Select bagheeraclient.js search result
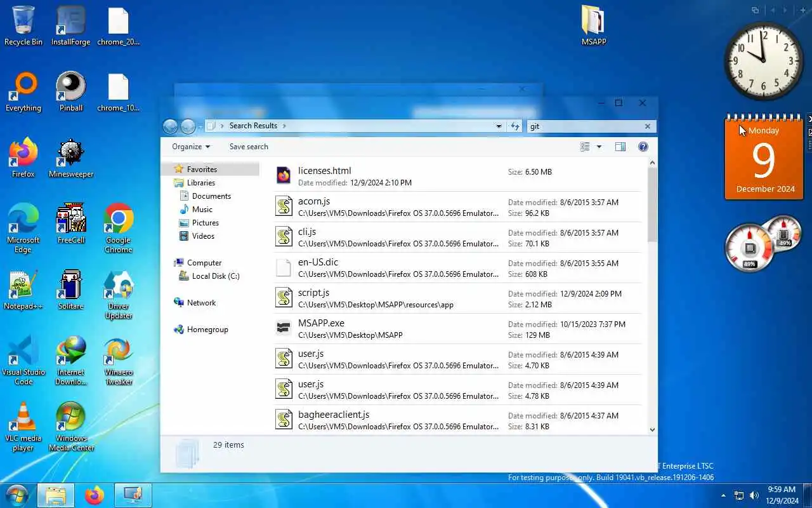Screen dimensions: 812x508 point(458,420)
